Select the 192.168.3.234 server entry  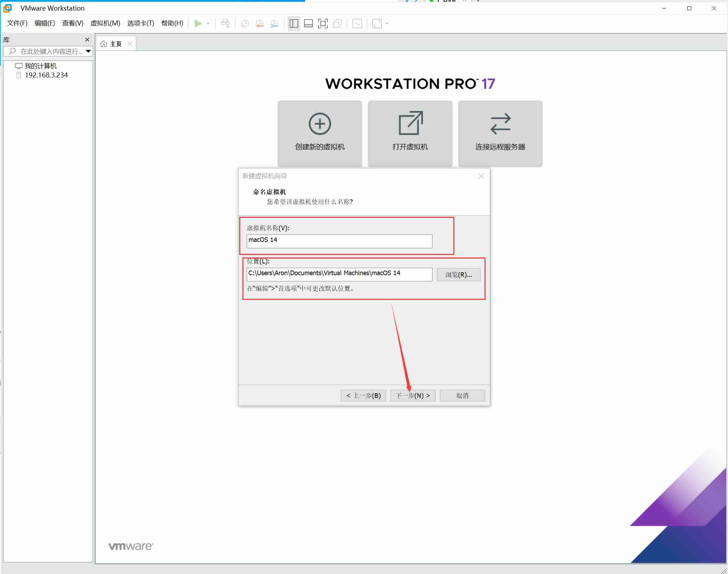pyautogui.click(x=46, y=75)
